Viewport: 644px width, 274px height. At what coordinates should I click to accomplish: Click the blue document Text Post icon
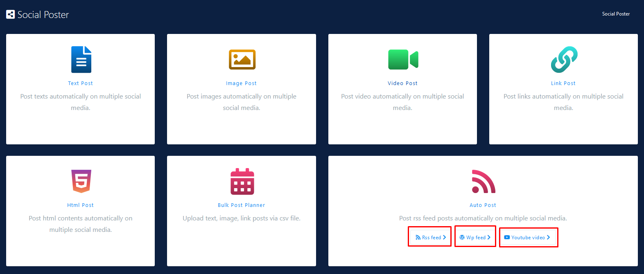[81, 60]
